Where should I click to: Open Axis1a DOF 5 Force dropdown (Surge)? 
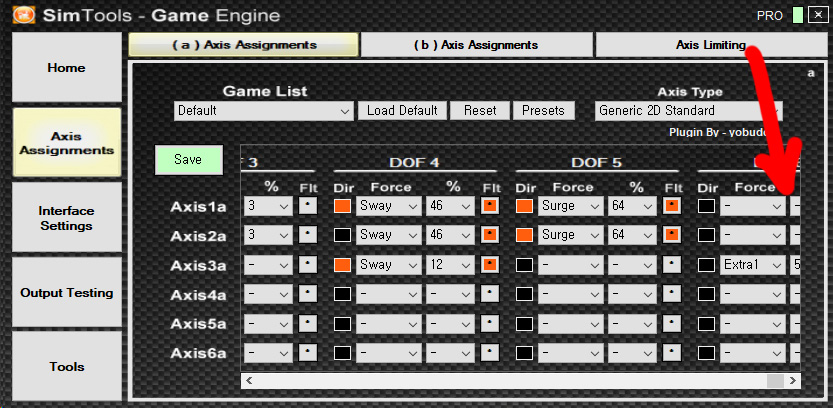571,206
